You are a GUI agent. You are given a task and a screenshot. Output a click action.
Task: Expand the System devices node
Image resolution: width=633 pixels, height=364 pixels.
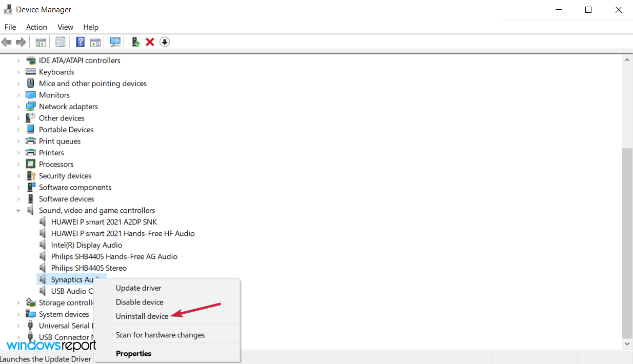(18, 314)
